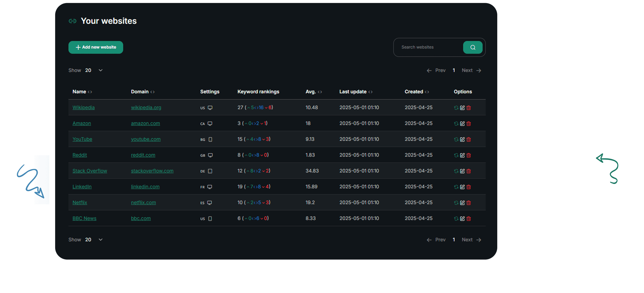Open the linkedin.com domain link

(145, 187)
